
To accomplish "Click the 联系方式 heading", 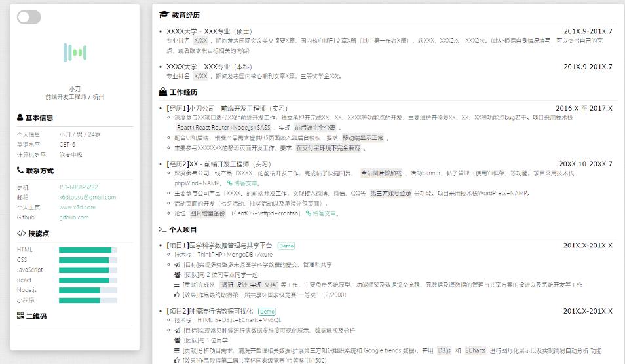I will tap(40, 171).
